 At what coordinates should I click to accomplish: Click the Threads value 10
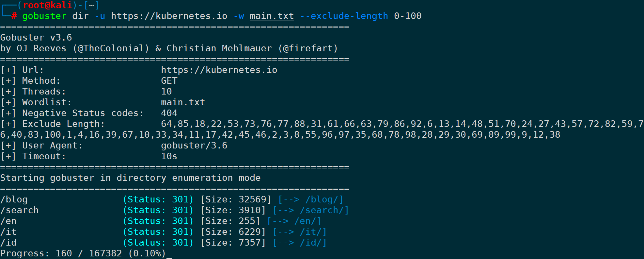point(166,92)
